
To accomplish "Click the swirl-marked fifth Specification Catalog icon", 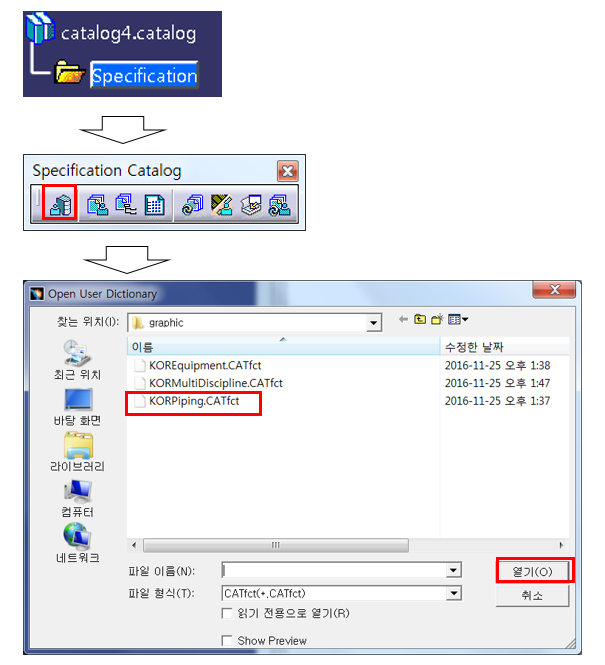I will (193, 205).
